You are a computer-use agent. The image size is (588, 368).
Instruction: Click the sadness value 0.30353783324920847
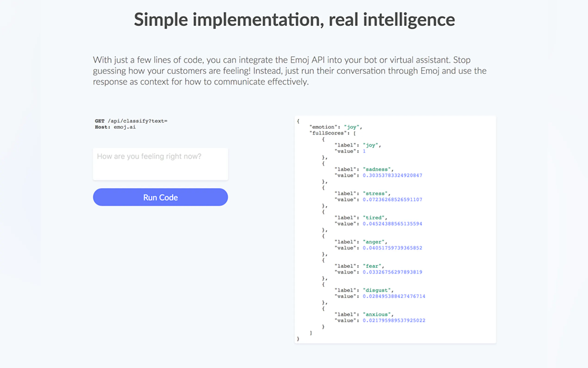tap(392, 175)
